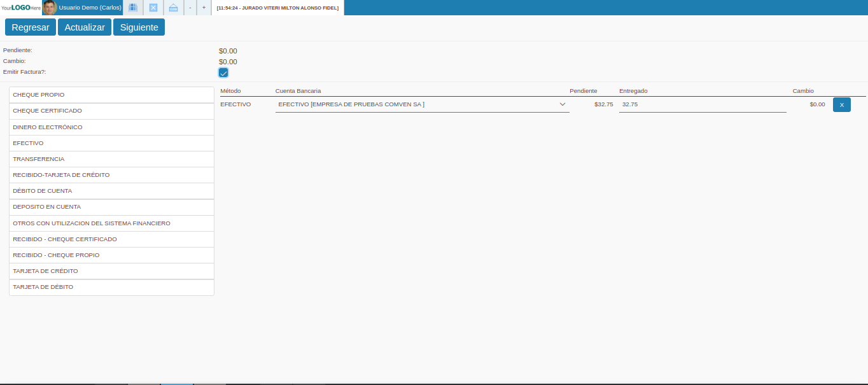Click the $0.00 Cambio value in payment row
This screenshot has height=385, width=868.
click(817, 104)
